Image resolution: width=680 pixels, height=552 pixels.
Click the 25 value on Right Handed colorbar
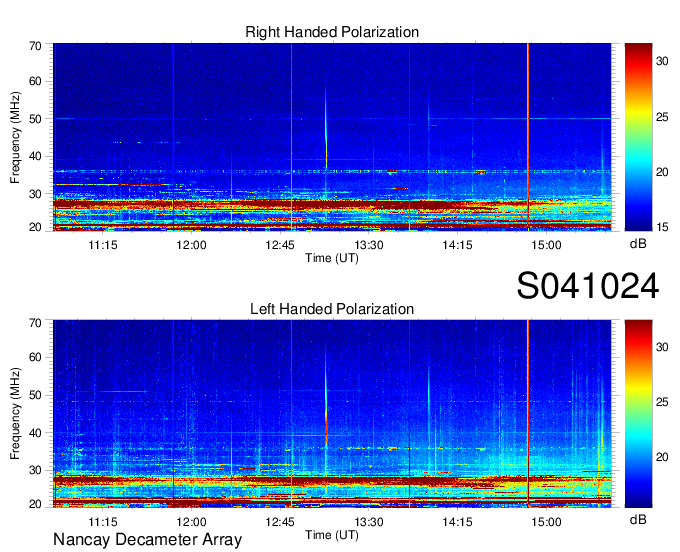(x=662, y=117)
